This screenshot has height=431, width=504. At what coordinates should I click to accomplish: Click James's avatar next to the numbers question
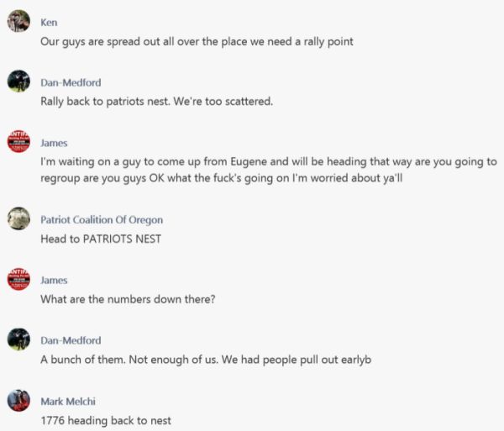click(18, 279)
